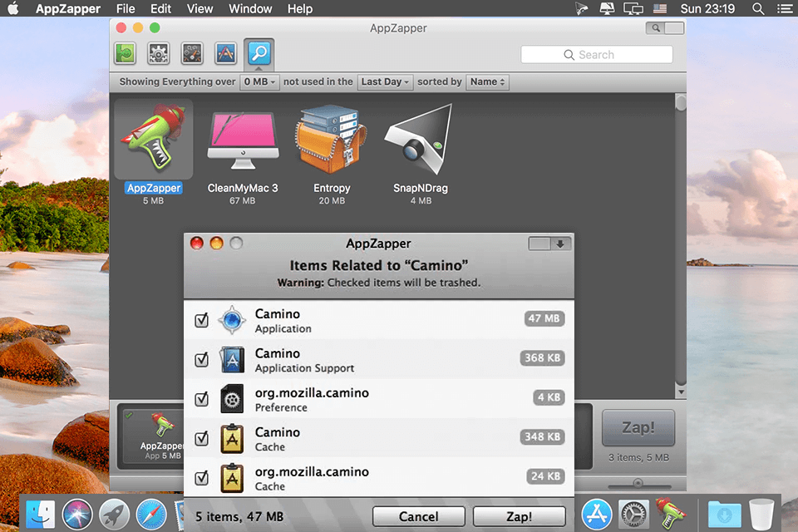Screen dimensions: 798x532
Task: Open the View menu
Action: tap(199, 8)
